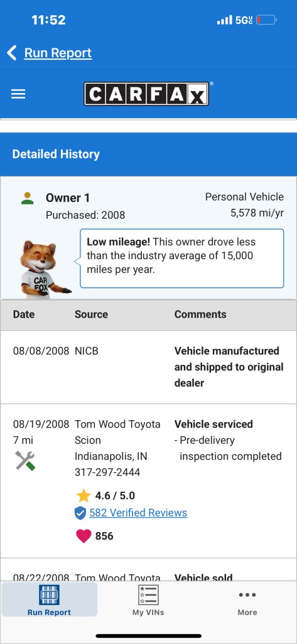Viewport: 297px width, 644px height.
Task: Open the 582 Verified Reviews link
Action: 138,513
